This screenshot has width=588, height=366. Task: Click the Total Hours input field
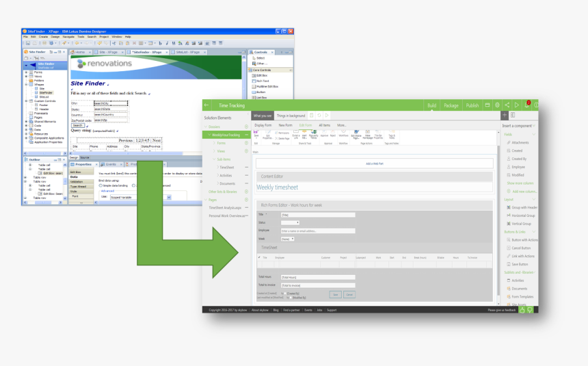pyautogui.click(x=318, y=277)
